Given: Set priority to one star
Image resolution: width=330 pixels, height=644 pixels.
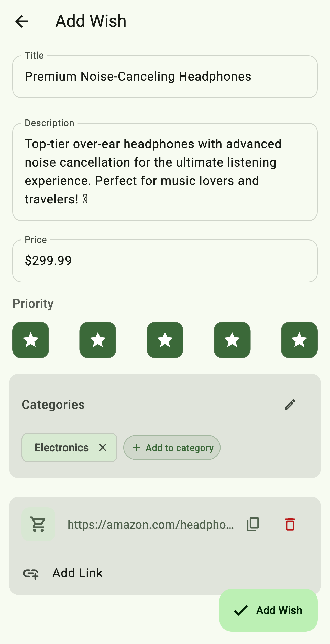Looking at the screenshot, I should click(31, 340).
